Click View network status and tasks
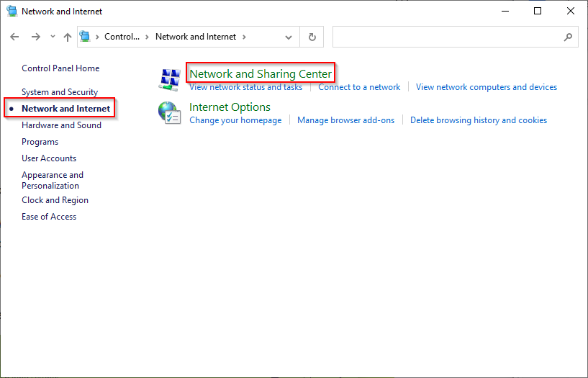 click(245, 87)
